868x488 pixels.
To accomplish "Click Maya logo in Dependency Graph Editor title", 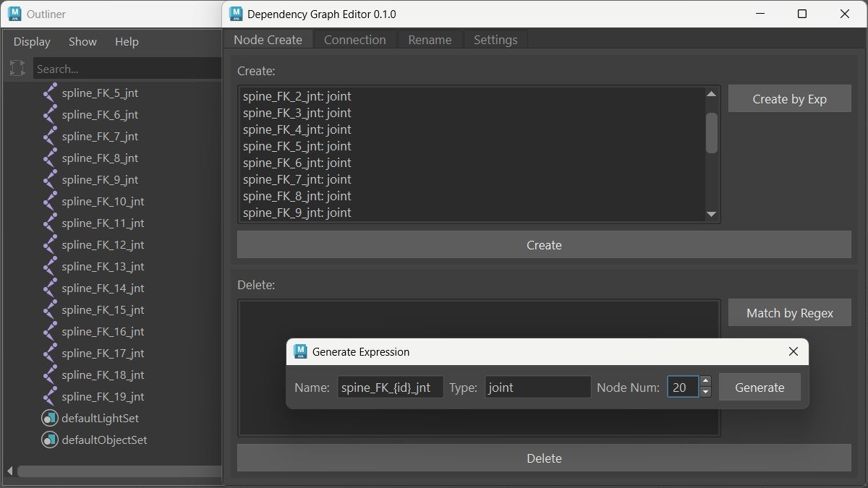I will 235,14.
